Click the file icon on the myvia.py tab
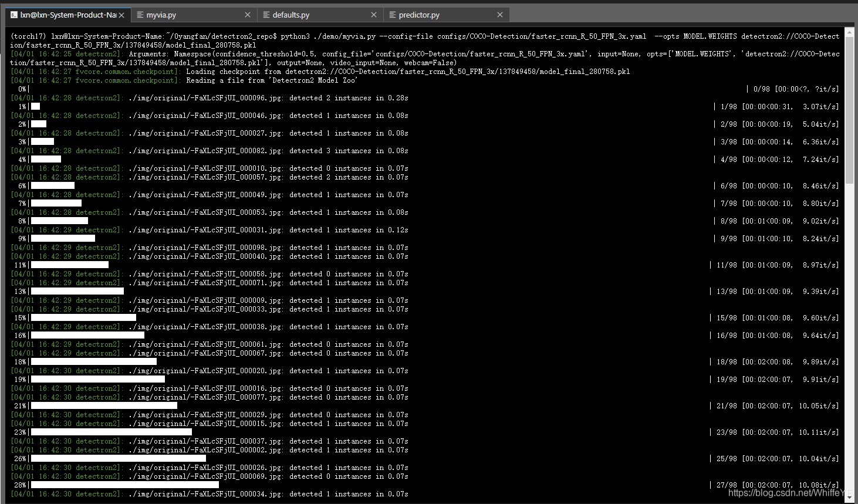This screenshot has height=504, width=858. coord(140,15)
